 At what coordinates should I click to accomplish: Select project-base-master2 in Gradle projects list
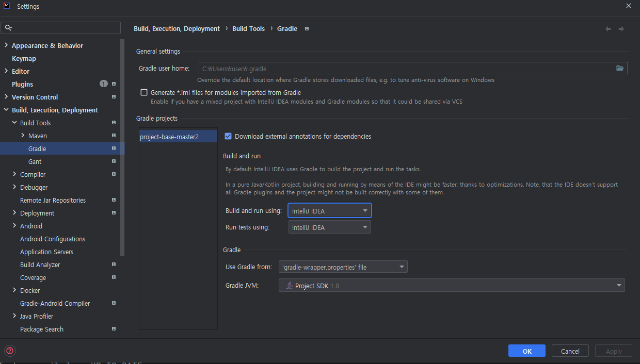(178, 137)
